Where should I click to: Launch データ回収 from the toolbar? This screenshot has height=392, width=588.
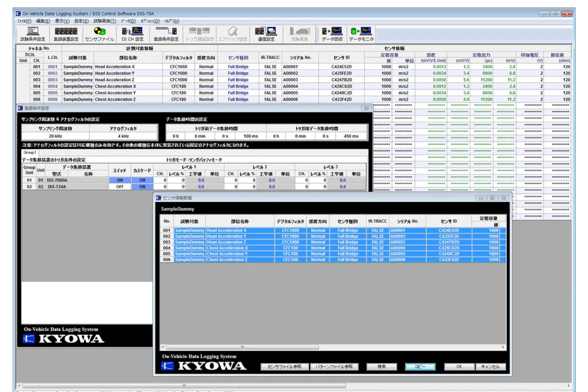pos(332,34)
